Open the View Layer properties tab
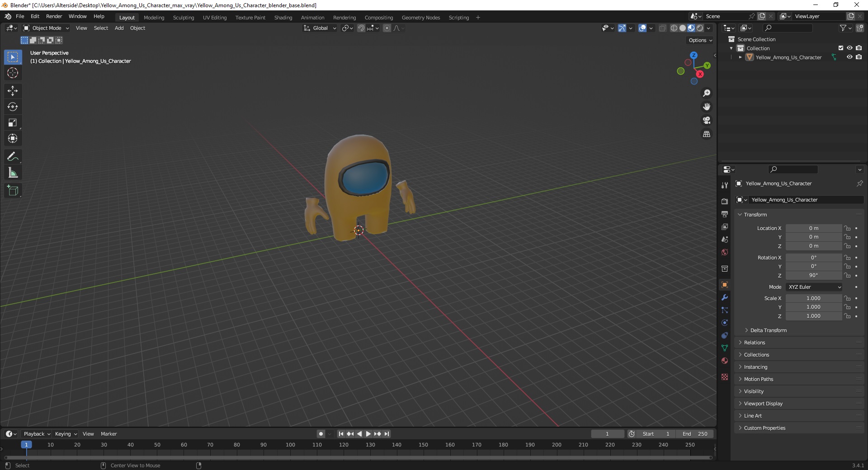868x470 pixels. [725, 226]
